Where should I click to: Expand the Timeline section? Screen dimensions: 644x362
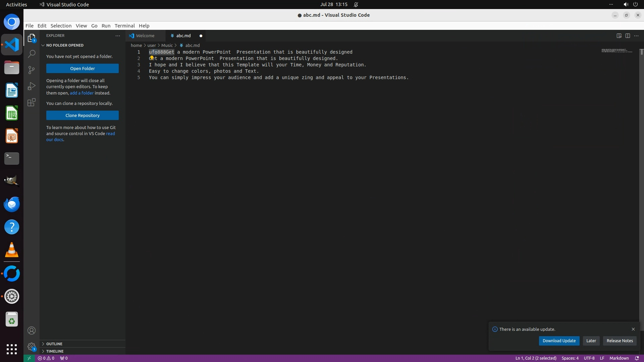point(55,351)
